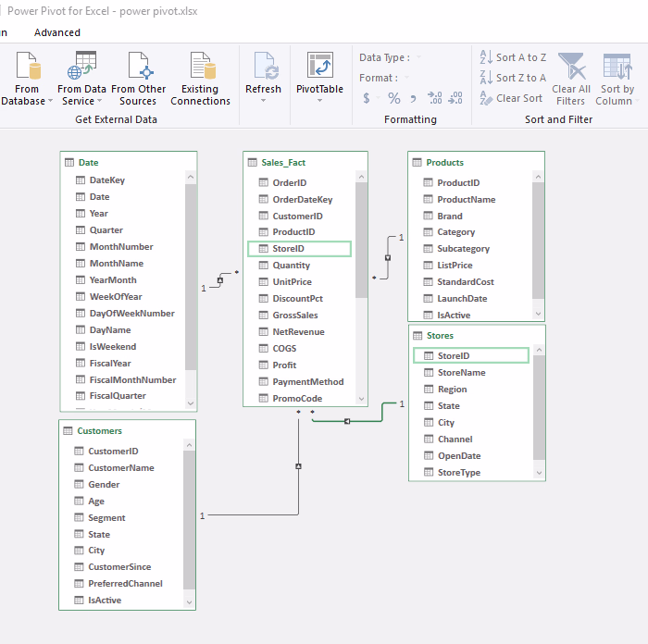Image resolution: width=648 pixels, height=644 pixels.
Task: Sort A to Z
Action: [x=513, y=57]
